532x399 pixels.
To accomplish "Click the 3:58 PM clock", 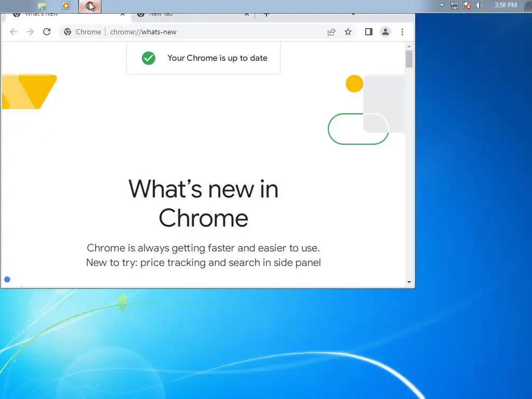I will coord(506,5).
